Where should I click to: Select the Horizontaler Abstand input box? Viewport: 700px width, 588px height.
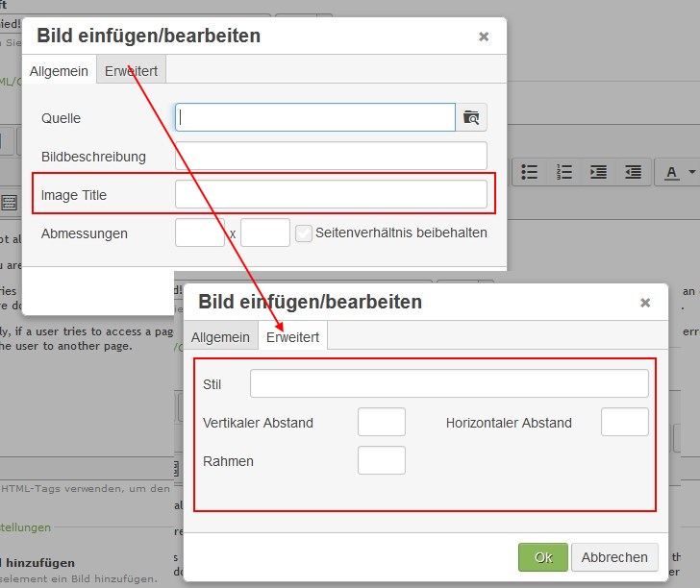(624, 422)
